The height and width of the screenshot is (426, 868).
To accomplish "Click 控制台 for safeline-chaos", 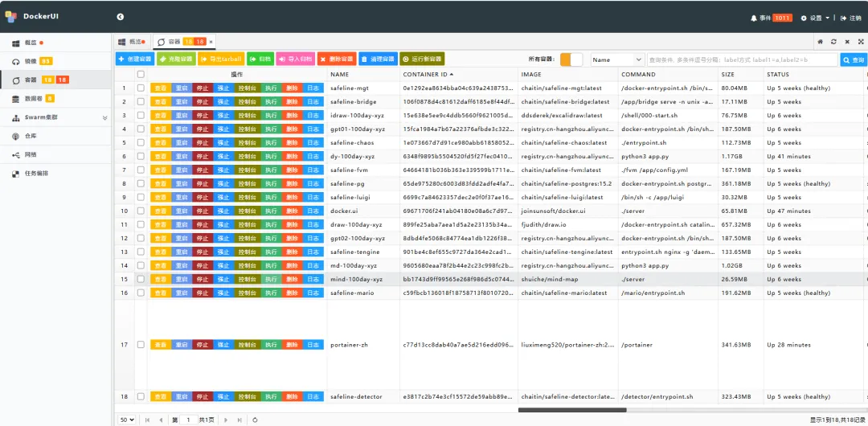I will [247, 143].
